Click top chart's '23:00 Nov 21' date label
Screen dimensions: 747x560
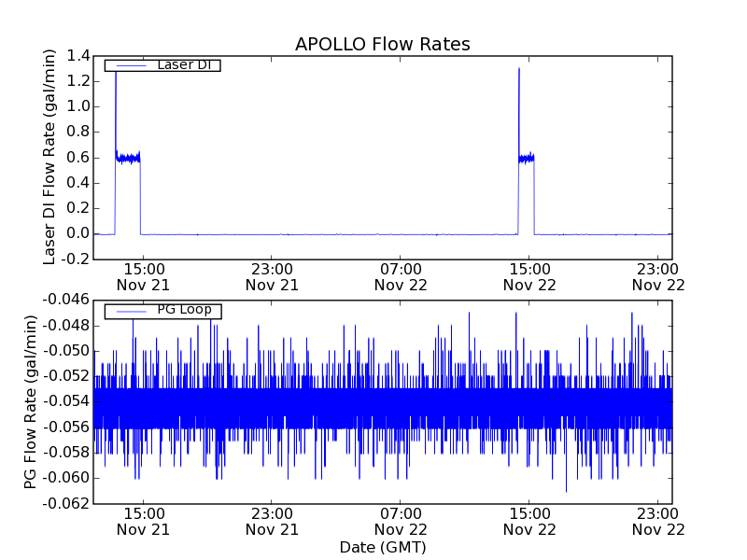pos(272,277)
